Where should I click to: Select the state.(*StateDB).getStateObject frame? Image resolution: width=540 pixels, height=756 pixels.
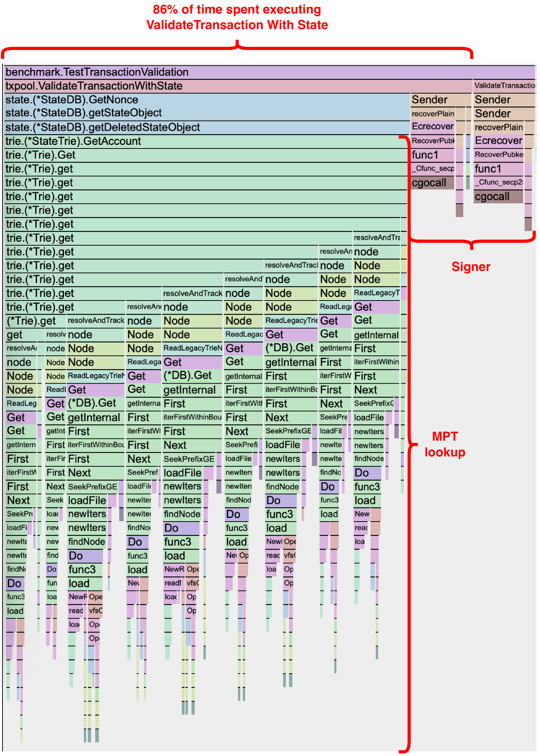207,113
